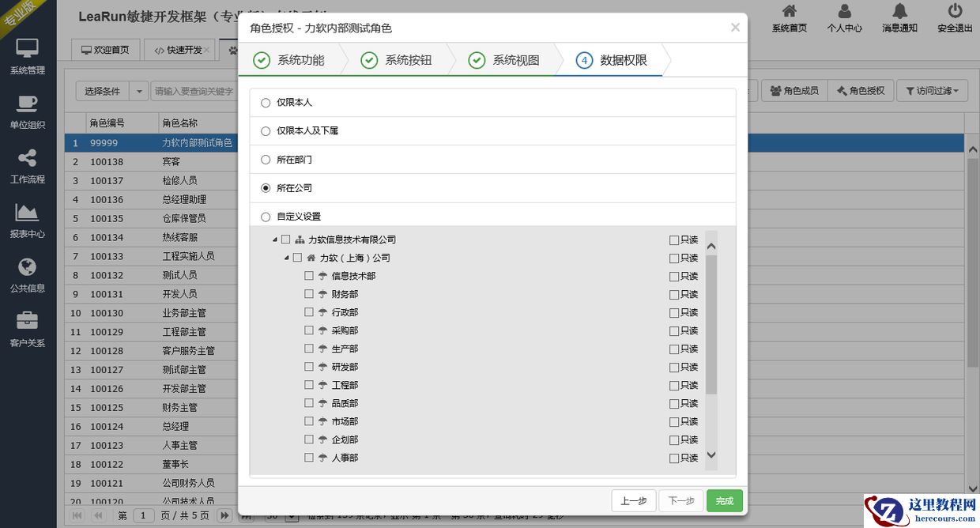Click the 力软（上海）公司 home icon
Screen dimensions: 980x528
coord(311,258)
